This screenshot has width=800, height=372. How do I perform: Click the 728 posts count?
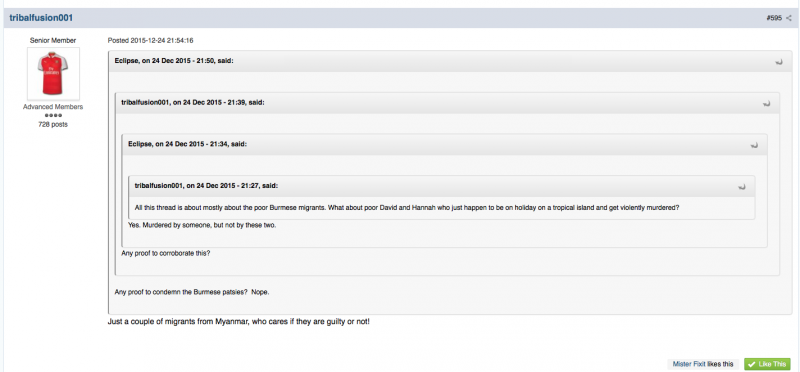pos(53,125)
